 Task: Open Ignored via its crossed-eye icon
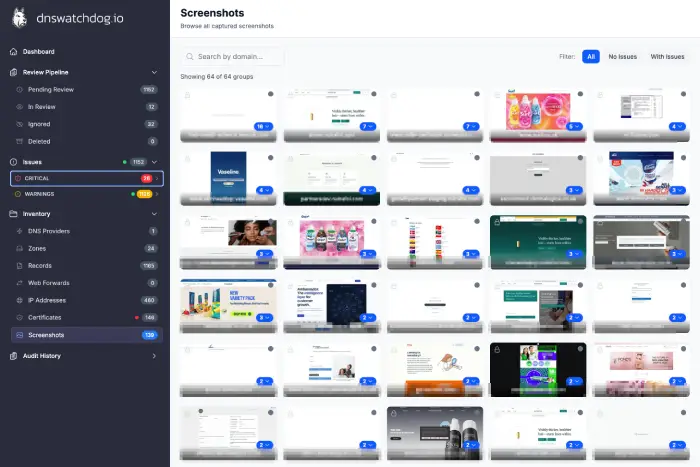point(19,124)
